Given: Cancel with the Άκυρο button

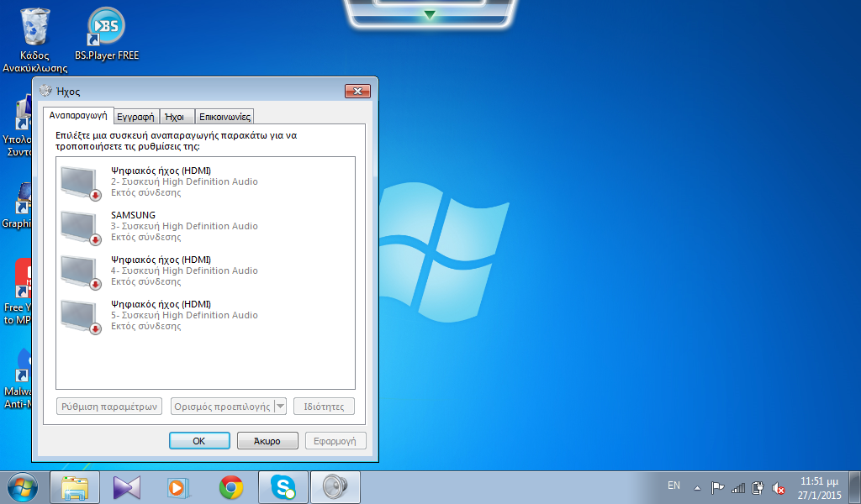Looking at the screenshot, I should click(267, 441).
